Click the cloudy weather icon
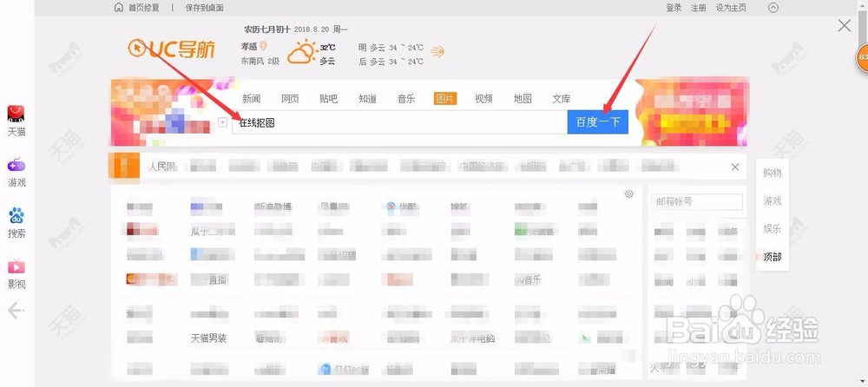 (x=302, y=53)
